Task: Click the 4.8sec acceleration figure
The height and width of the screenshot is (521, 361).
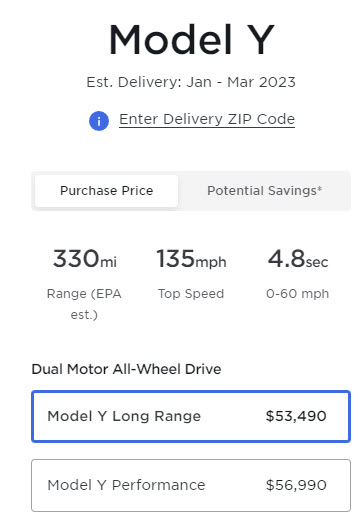Action: point(298,259)
